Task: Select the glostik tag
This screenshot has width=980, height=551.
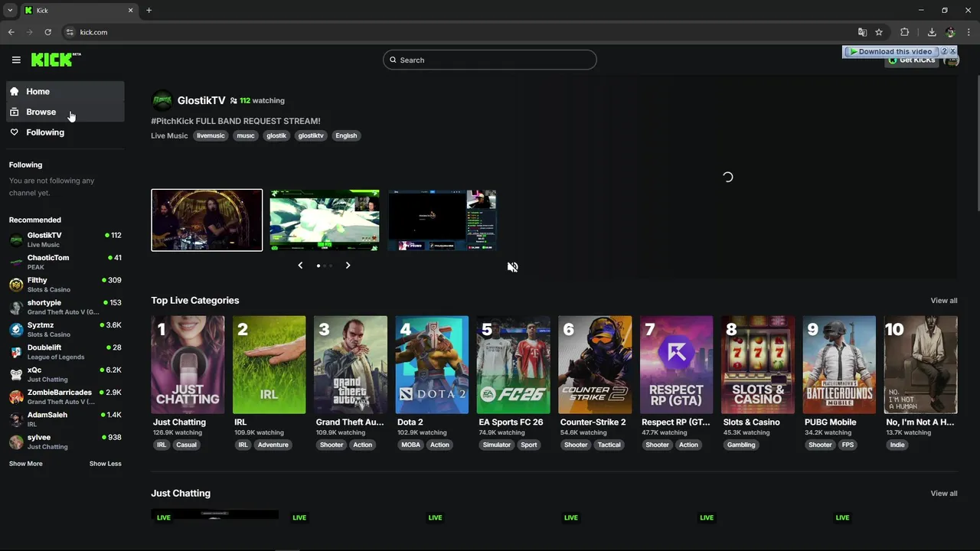Action: coord(276,135)
